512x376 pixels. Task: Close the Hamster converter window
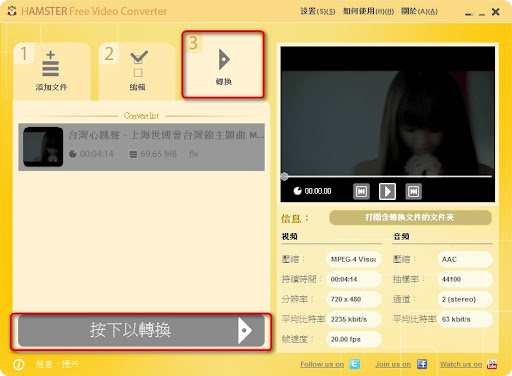coord(496,12)
